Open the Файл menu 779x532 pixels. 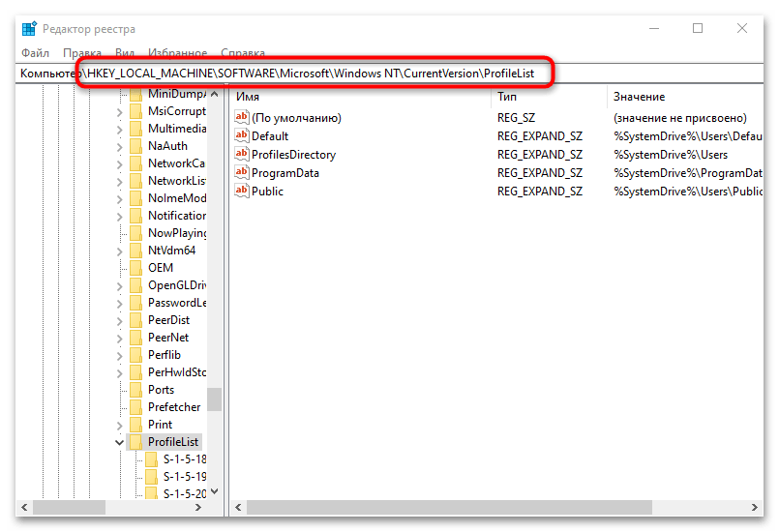(x=35, y=52)
